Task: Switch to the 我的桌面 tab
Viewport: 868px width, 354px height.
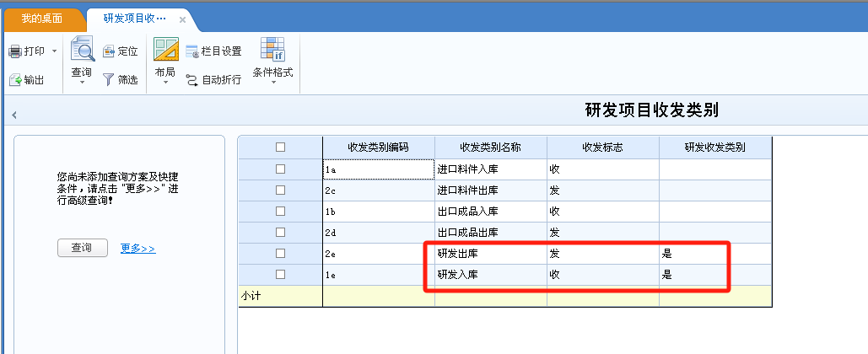Action: tap(41, 19)
